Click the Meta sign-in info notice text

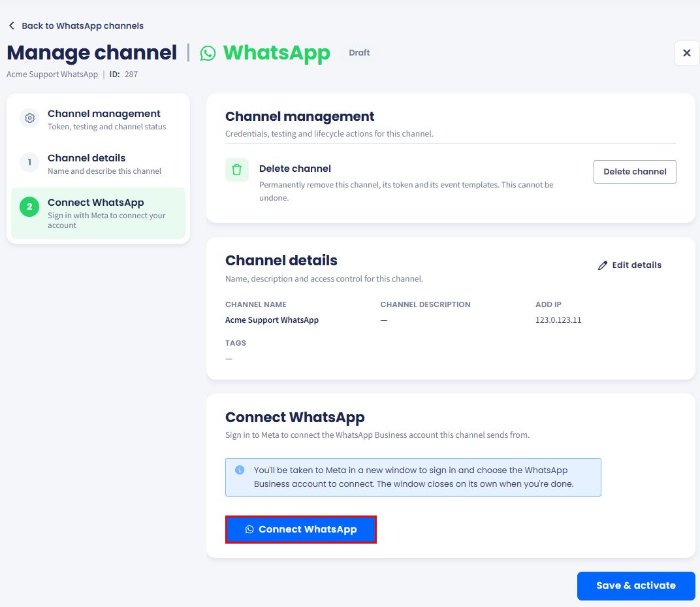pos(413,477)
